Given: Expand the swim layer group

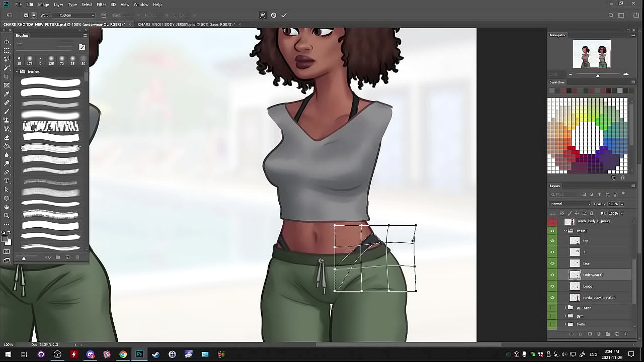Looking at the screenshot, I should 565,324.
